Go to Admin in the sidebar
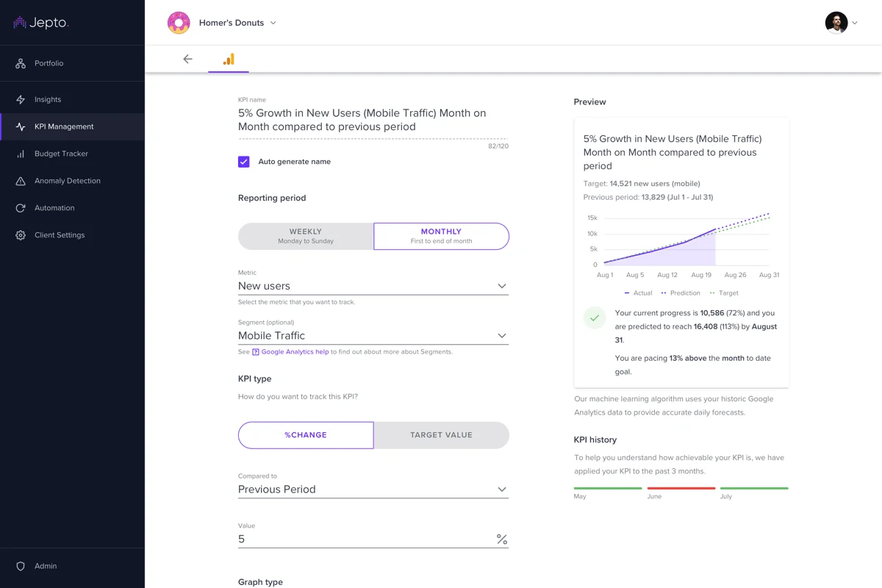This screenshot has width=882, height=588. (45, 566)
